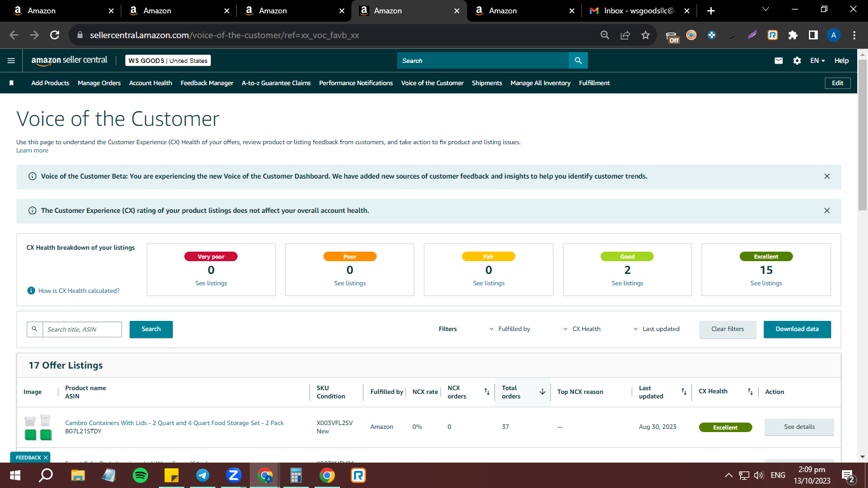868x488 pixels.
Task: Expand the CX Health filter dropdown
Action: pos(581,329)
